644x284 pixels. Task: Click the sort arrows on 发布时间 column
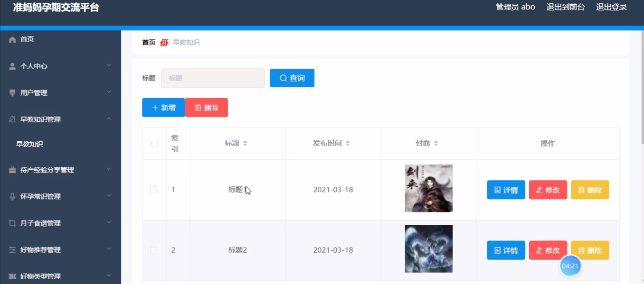348,143
